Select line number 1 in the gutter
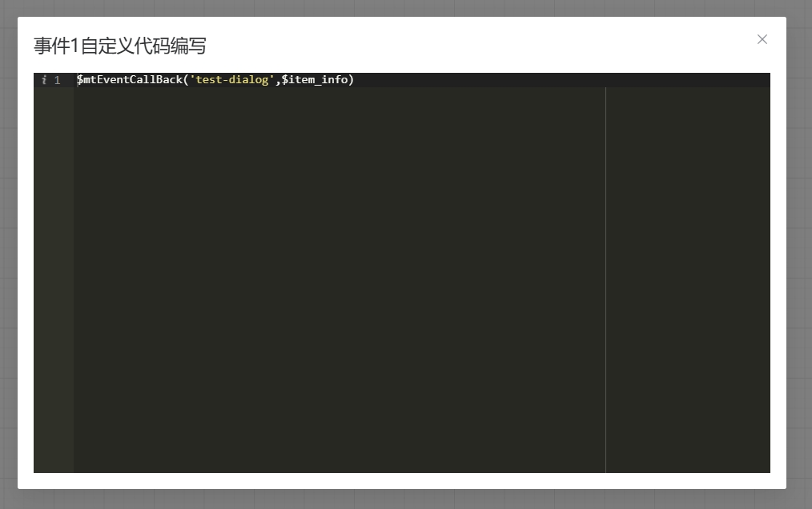The image size is (812, 509). [x=57, y=80]
